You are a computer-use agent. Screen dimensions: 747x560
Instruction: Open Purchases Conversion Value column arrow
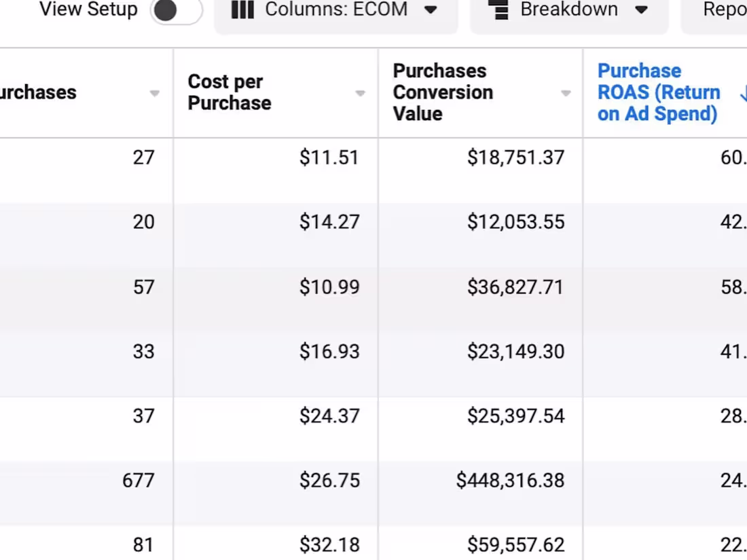565,93
